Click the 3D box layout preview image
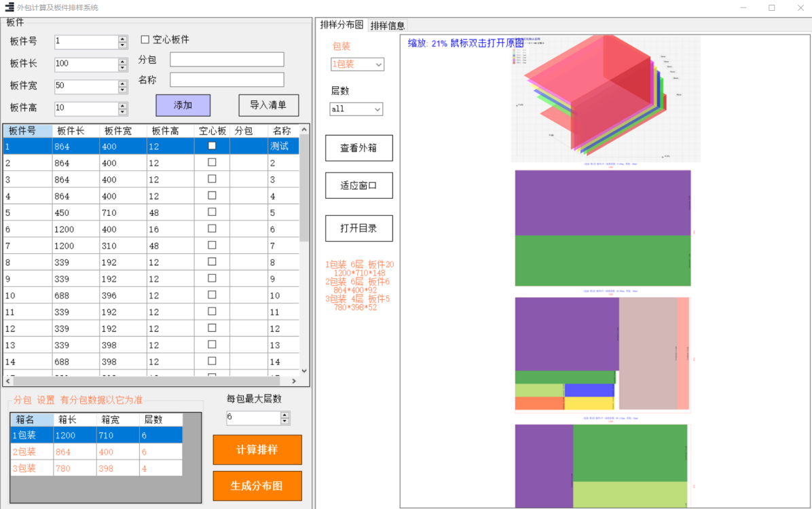Screen dimensions: 812x509 pyautogui.click(x=605, y=100)
